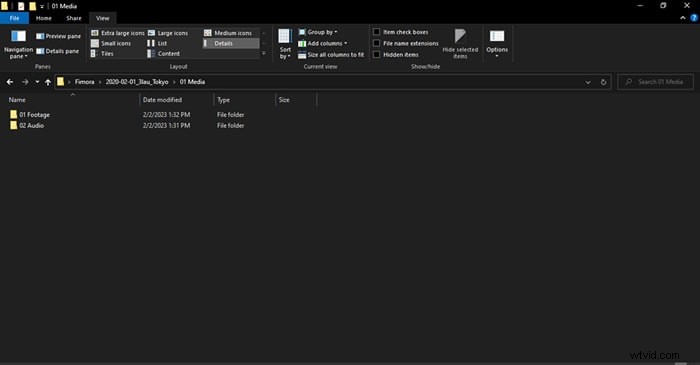Open folder Options
The height and width of the screenshot is (365, 700).
click(497, 44)
